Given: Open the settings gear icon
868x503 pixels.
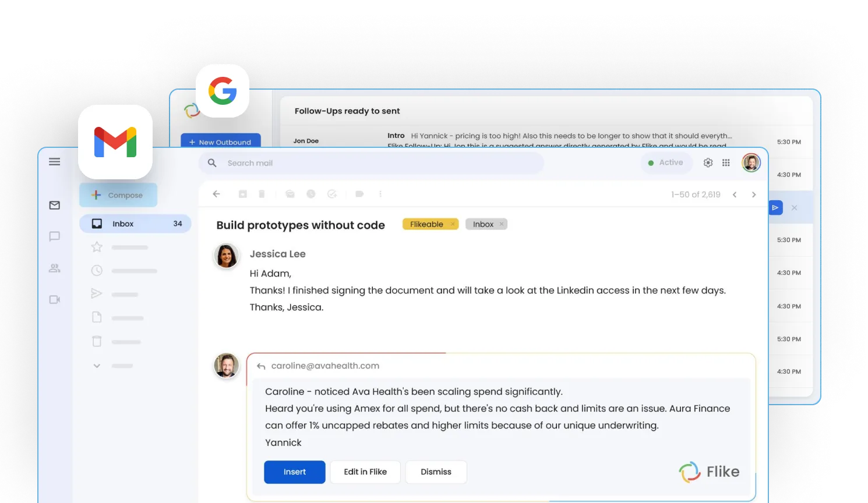Looking at the screenshot, I should point(708,163).
